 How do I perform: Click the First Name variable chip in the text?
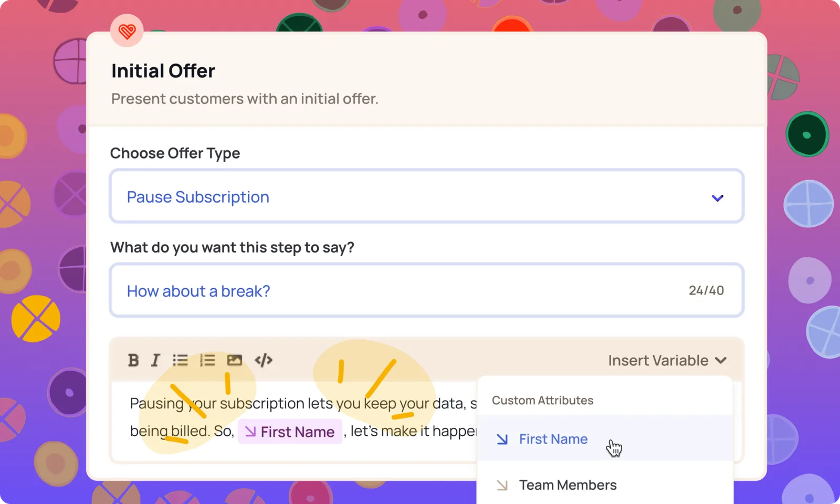290,432
